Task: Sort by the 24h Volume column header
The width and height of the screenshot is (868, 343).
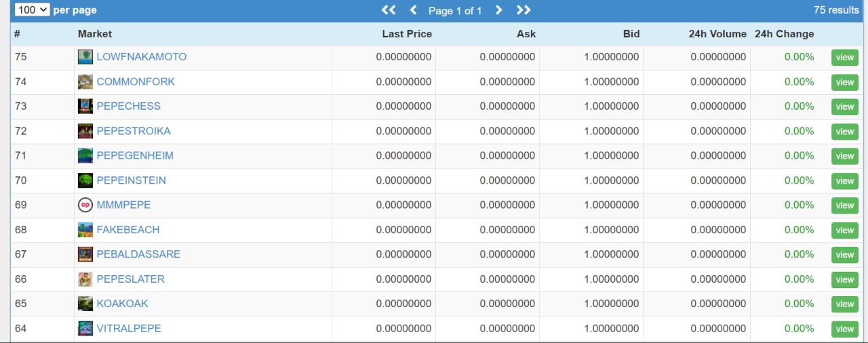Action: pos(717,34)
